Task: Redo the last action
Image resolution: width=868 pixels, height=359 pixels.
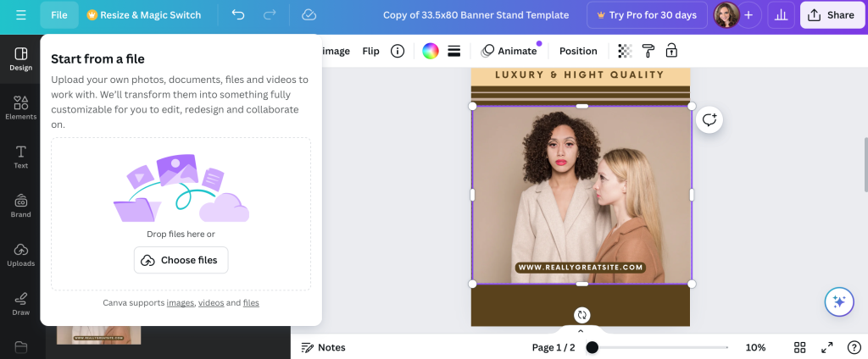Action: 270,15
